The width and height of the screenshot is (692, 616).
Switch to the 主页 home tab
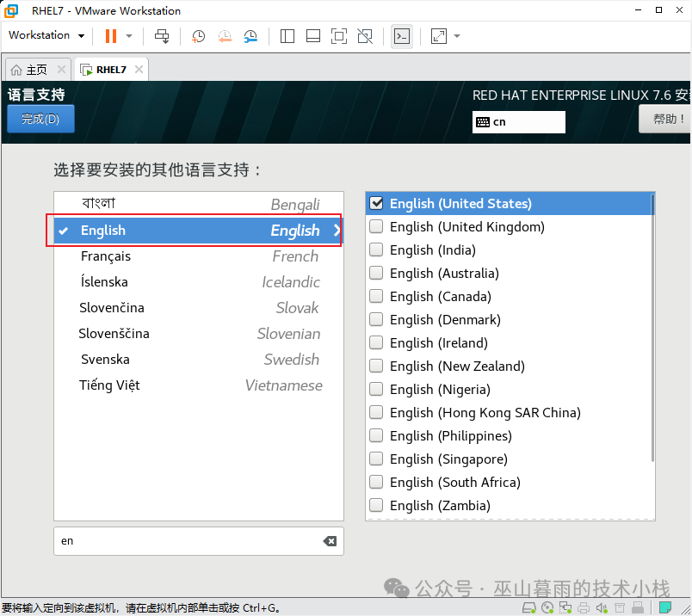coord(36,70)
